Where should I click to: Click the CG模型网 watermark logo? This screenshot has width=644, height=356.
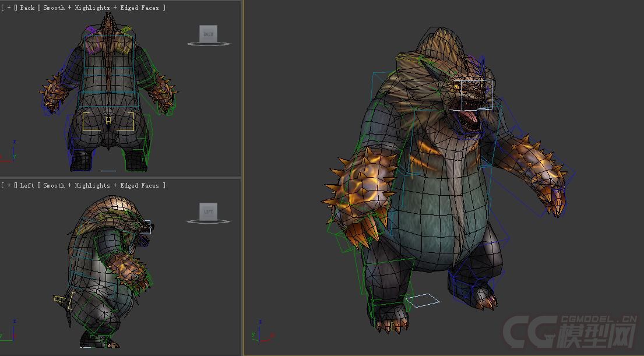click(x=568, y=331)
